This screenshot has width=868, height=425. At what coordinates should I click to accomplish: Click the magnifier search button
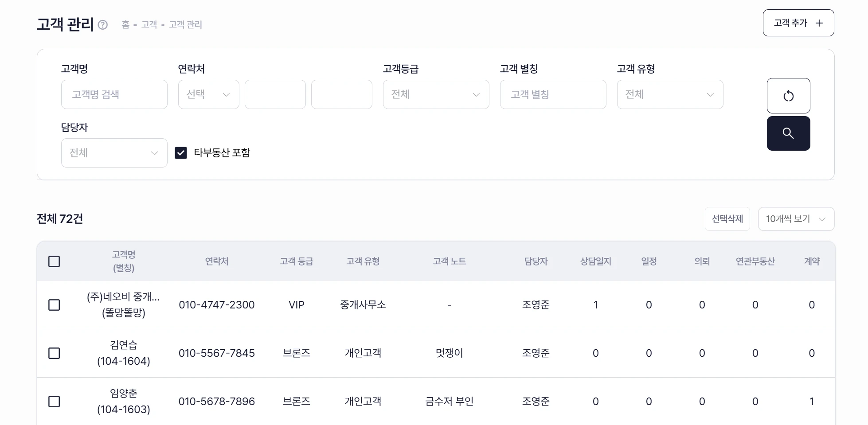coord(788,133)
